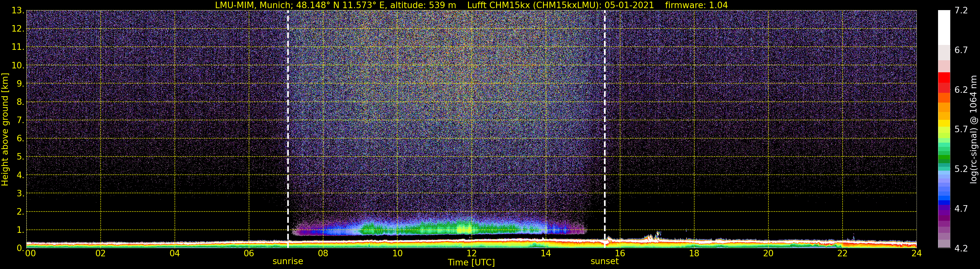Viewport: 980px width, 269px height.
Task: Click time axis tick '24'
Action: [x=917, y=253]
